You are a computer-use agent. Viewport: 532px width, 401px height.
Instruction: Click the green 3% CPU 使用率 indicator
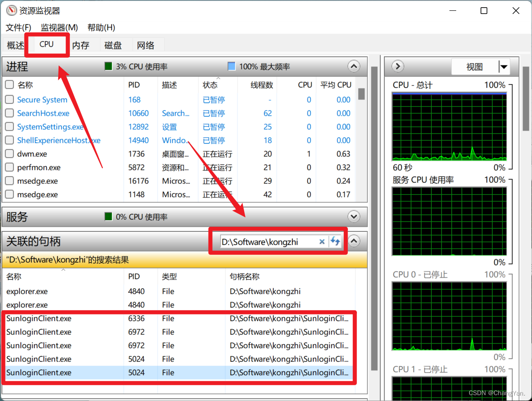tap(108, 66)
